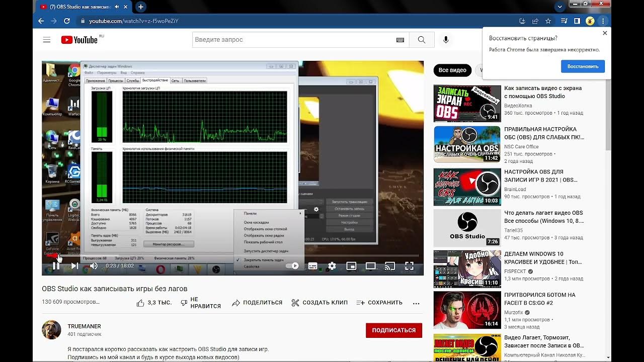Screen dimensions: 644x362
Task: Open the three-dot more actions menu
Action: (416, 303)
